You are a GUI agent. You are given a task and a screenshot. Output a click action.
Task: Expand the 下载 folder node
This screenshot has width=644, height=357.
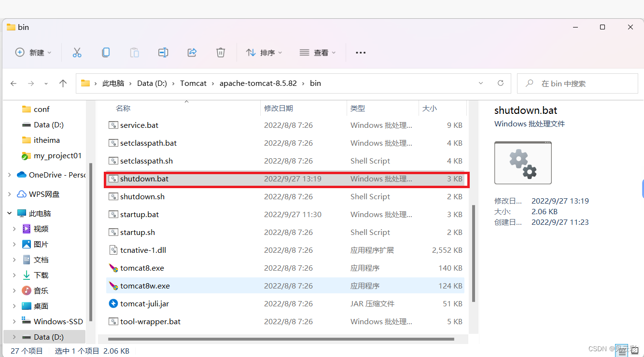14,275
